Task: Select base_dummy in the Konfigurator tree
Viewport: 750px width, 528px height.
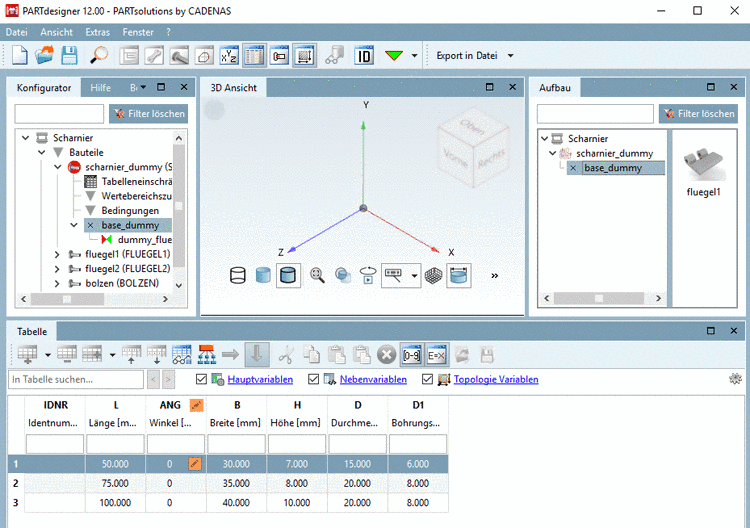Action: coord(130,225)
